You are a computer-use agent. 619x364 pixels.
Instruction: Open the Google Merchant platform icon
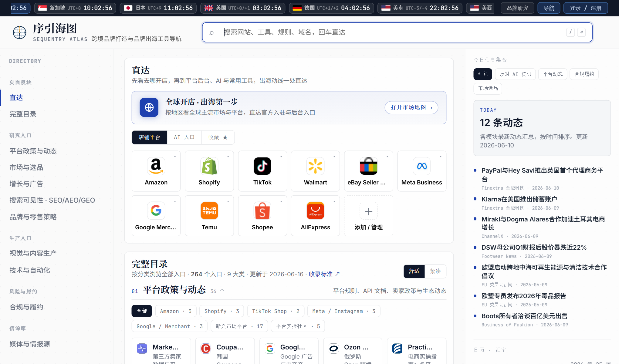tap(156, 211)
